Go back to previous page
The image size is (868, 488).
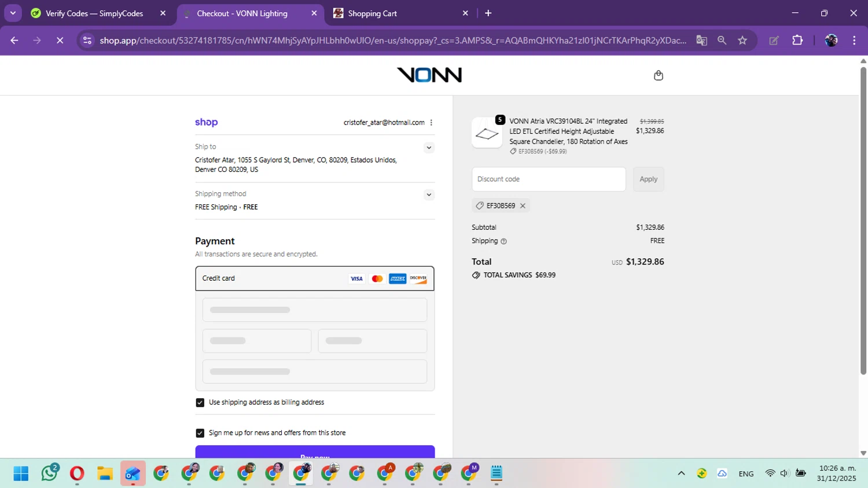(14, 41)
